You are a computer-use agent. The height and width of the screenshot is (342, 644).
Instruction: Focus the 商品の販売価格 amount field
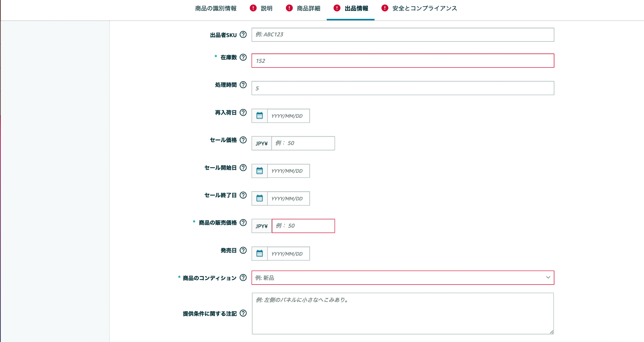point(303,226)
